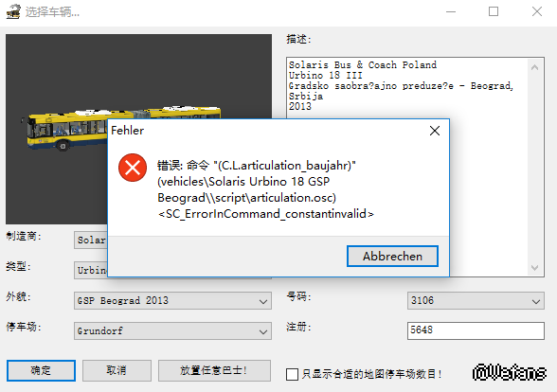This screenshot has width=557, height=392.
Task: Open the GSP Beograd 2013 repaint dropdown
Action: [172, 301]
